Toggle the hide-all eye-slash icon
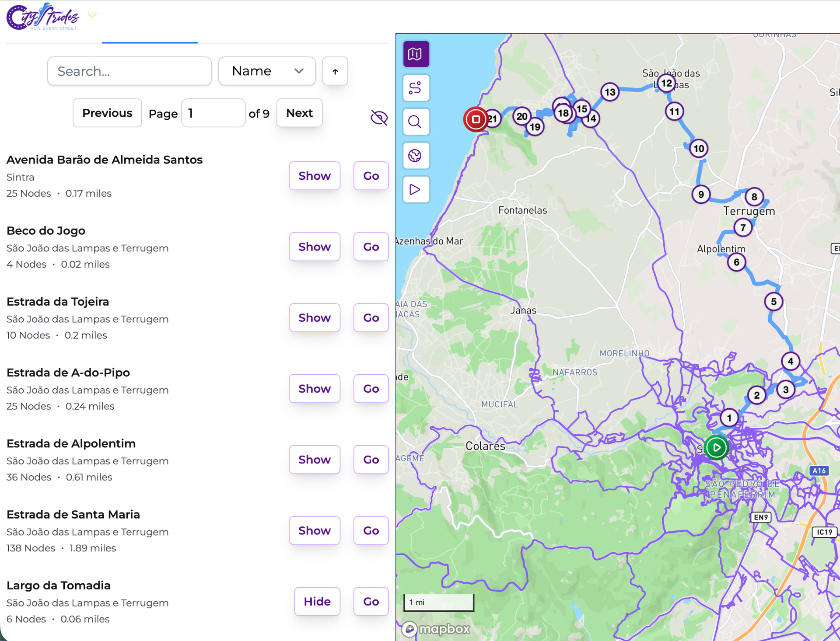 click(379, 117)
